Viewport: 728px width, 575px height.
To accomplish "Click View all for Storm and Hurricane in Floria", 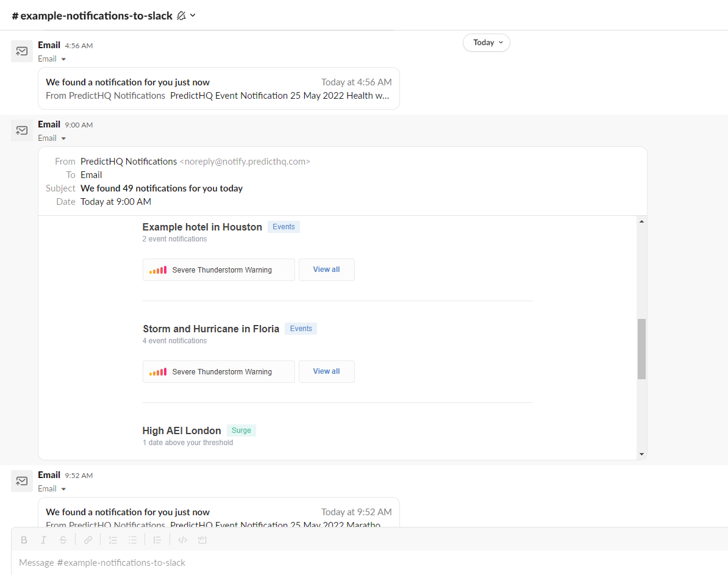I will (326, 371).
